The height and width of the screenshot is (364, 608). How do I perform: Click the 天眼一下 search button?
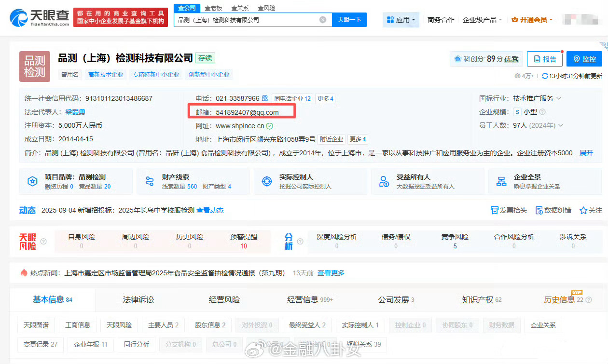[349, 20]
